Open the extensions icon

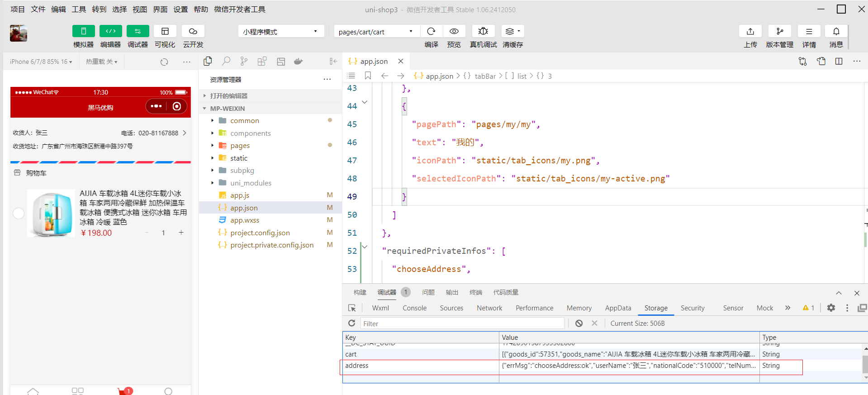click(x=262, y=61)
